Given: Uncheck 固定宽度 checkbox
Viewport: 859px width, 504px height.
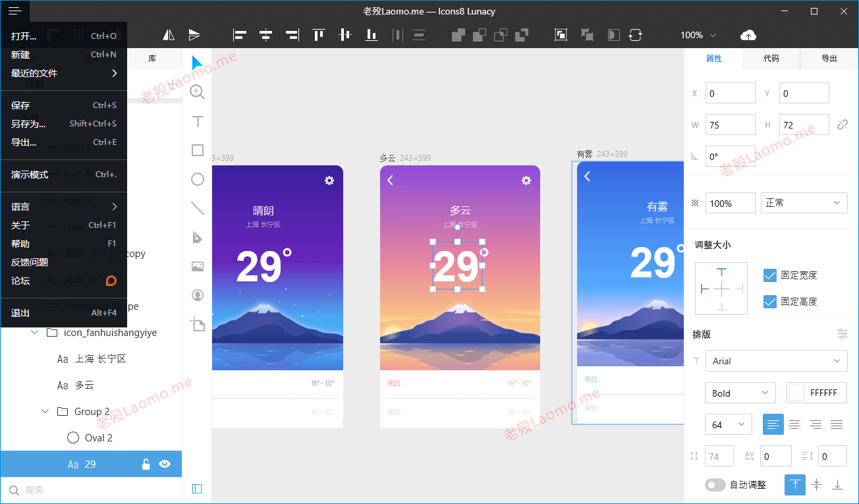Looking at the screenshot, I should click(769, 275).
